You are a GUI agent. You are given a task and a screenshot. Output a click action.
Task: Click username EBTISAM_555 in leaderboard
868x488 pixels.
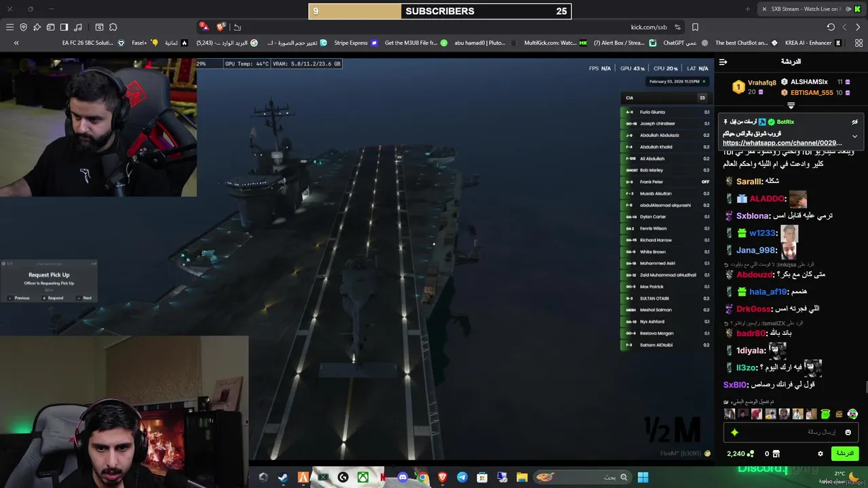pos(812,93)
